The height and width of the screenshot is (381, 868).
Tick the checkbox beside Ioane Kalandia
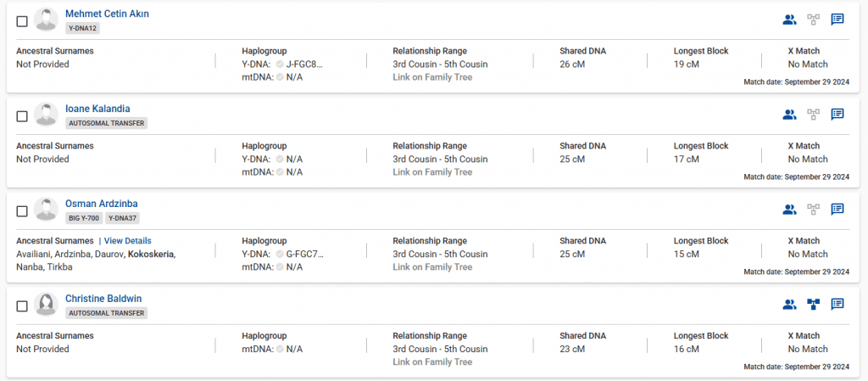coord(22,116)
